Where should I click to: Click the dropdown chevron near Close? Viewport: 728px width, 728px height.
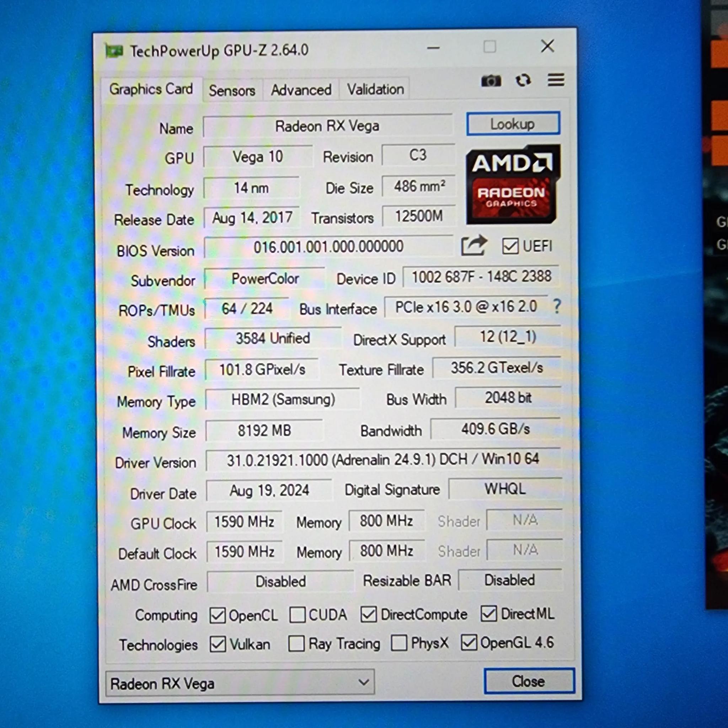click(x=363, y=682)
